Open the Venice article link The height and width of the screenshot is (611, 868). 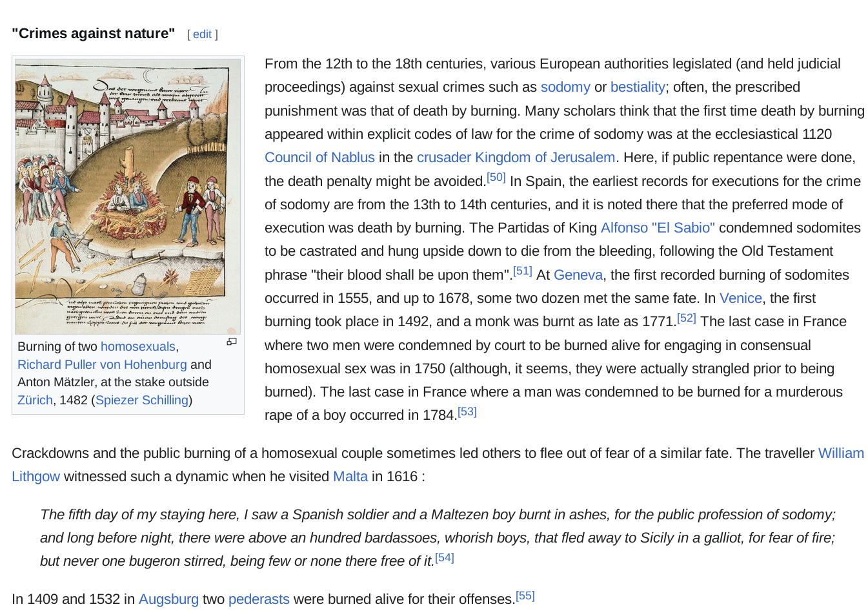click(740, 298)
